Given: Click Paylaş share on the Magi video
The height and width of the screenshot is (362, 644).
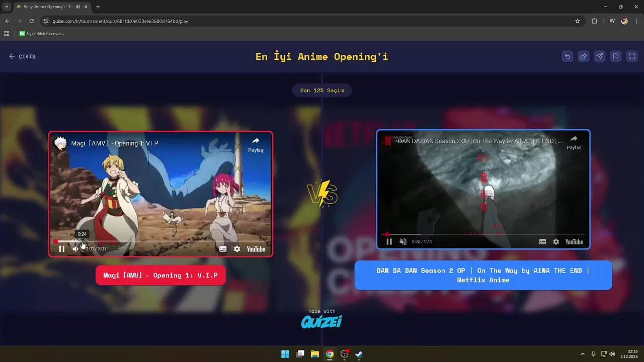Looking at the screenshot, I should 256,145.
